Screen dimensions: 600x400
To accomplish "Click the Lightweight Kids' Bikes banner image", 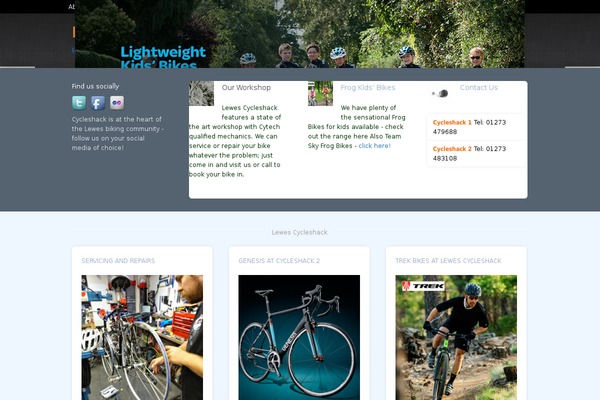I will [x=300, y=34].
